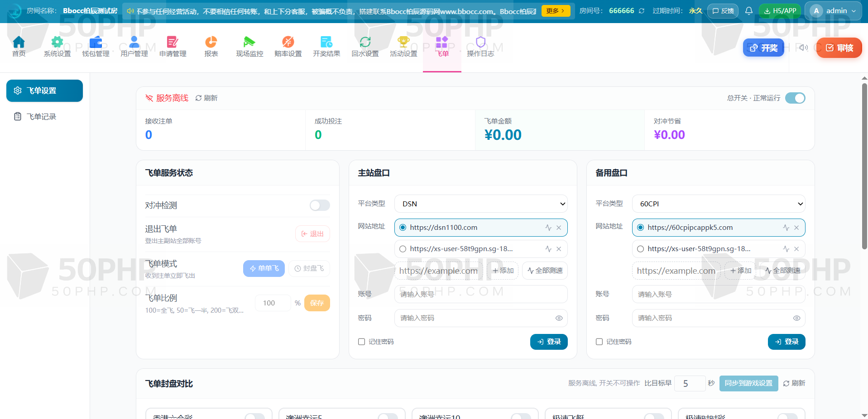
Task: Open the 60CPI platform type dropdown
Action: tap(719, 204)
